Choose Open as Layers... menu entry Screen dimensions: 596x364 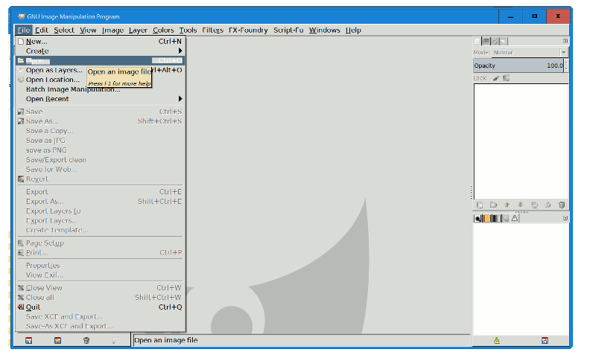(101, 70)
